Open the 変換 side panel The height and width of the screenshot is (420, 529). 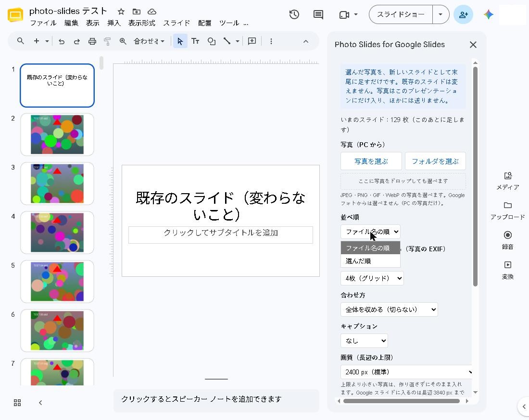(x=508, y=271)
